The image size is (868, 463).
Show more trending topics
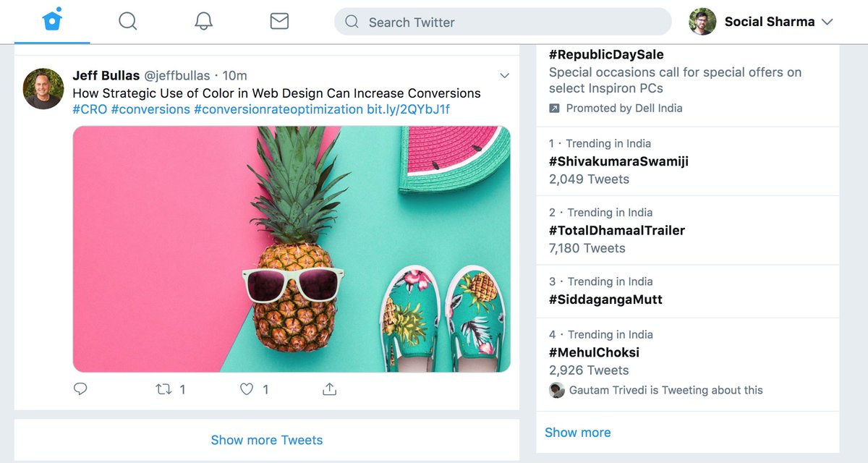tap(578, 432)
